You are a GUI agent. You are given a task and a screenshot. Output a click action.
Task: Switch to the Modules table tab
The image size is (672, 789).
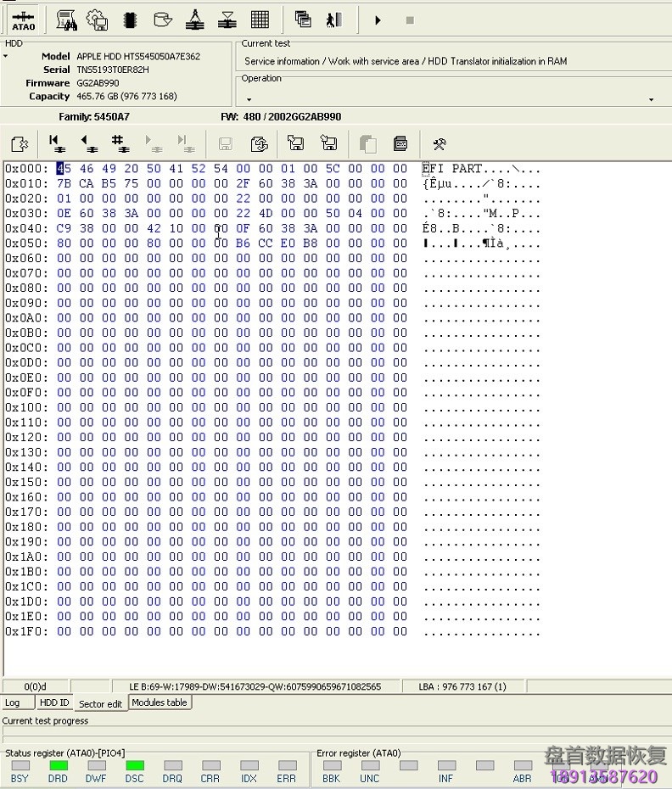click(x=160, y=702)
